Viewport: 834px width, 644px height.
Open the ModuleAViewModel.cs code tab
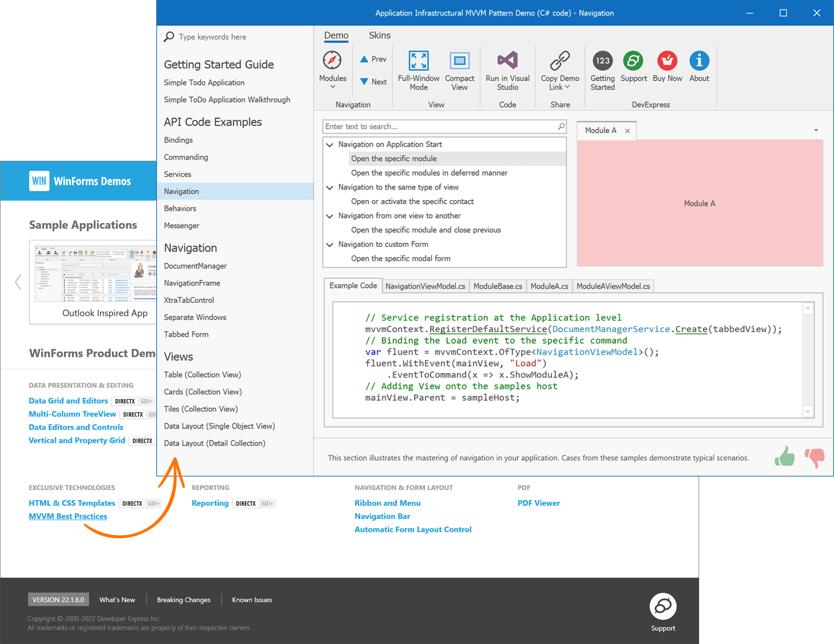(613, 286)
